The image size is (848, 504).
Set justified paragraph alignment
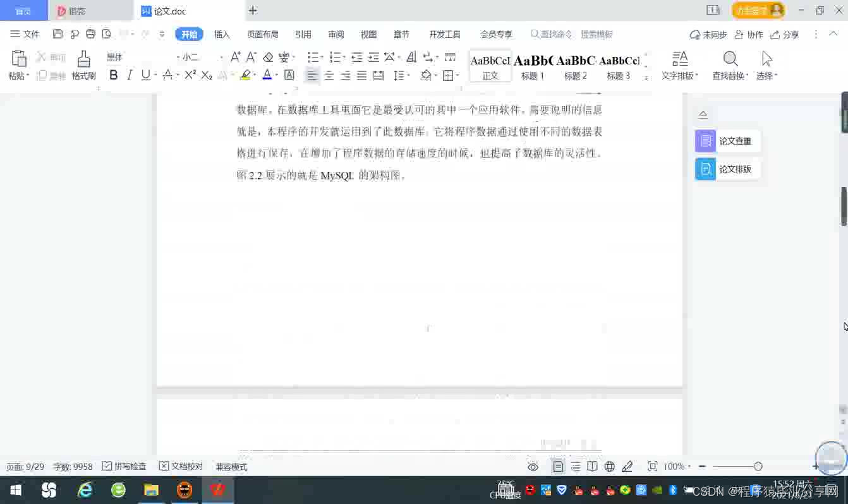pyautogui.click(x=361, y=76)
